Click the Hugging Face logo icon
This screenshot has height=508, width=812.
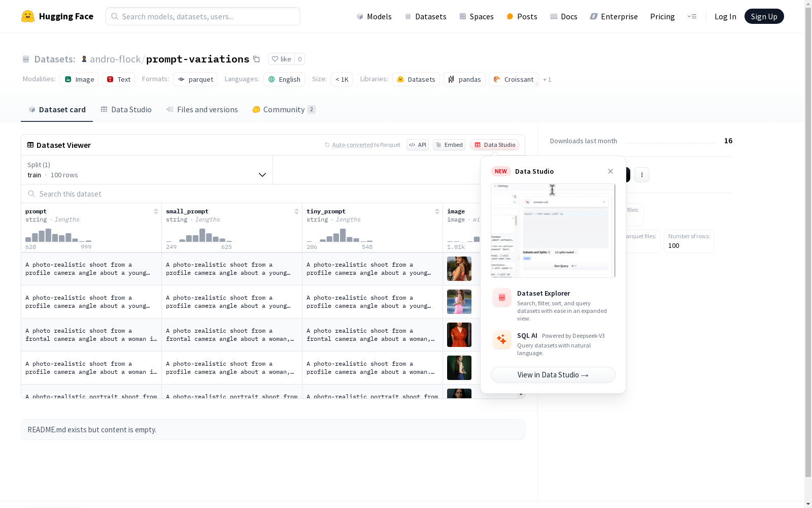[x=28, y=16]
